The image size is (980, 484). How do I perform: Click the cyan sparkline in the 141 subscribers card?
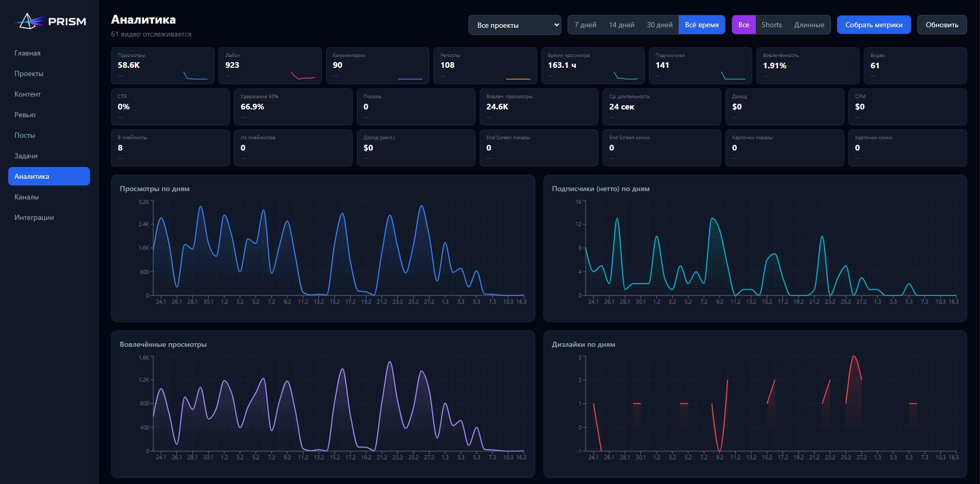733,76
